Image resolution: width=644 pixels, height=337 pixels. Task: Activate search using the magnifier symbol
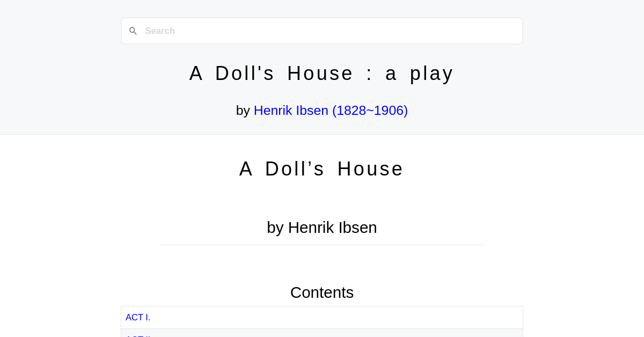(x=133, y=31)
